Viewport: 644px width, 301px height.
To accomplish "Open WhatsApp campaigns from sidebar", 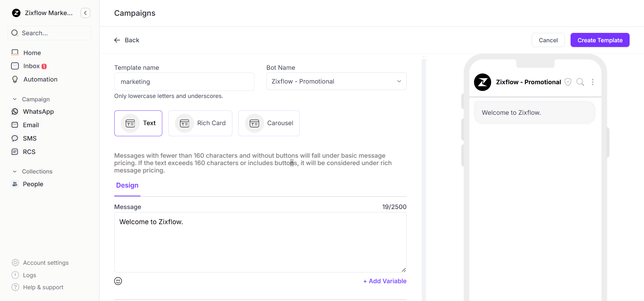I will click(x=38, y=112).
